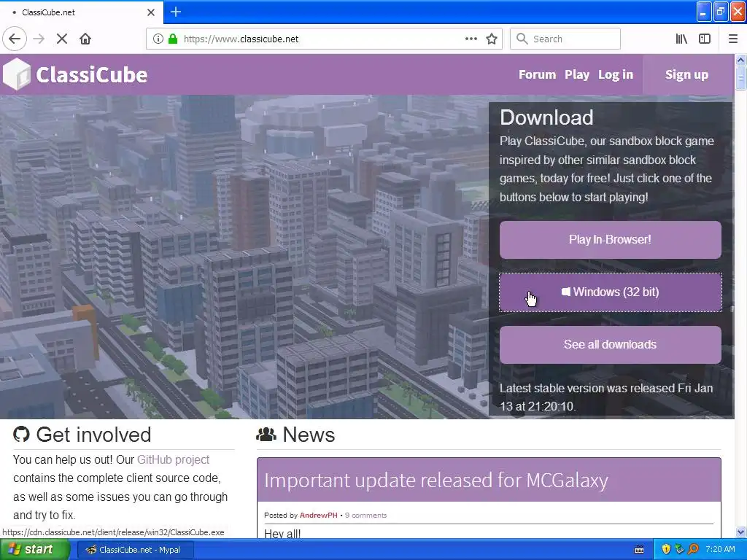Click the ClassiCube site title text
Viewport: 747px width, 560px height.
[91, 75]
